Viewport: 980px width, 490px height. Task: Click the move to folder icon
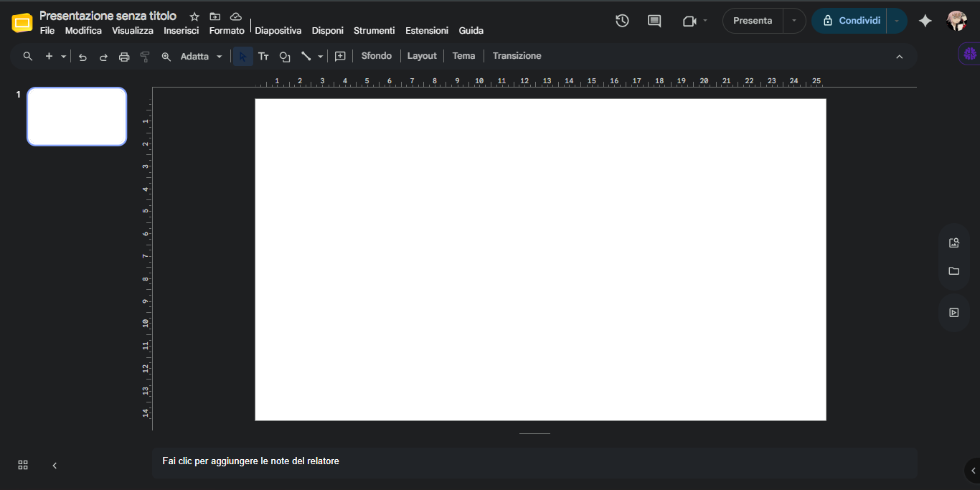tap(215, 17)
